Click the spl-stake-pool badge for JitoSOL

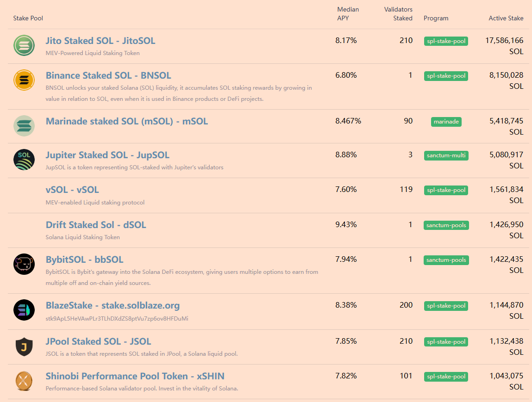click(446, 41)
